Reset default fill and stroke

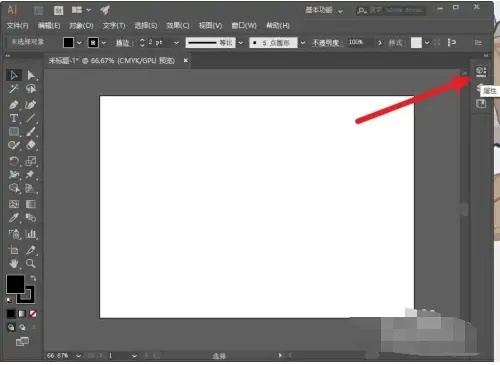point(9,300)
